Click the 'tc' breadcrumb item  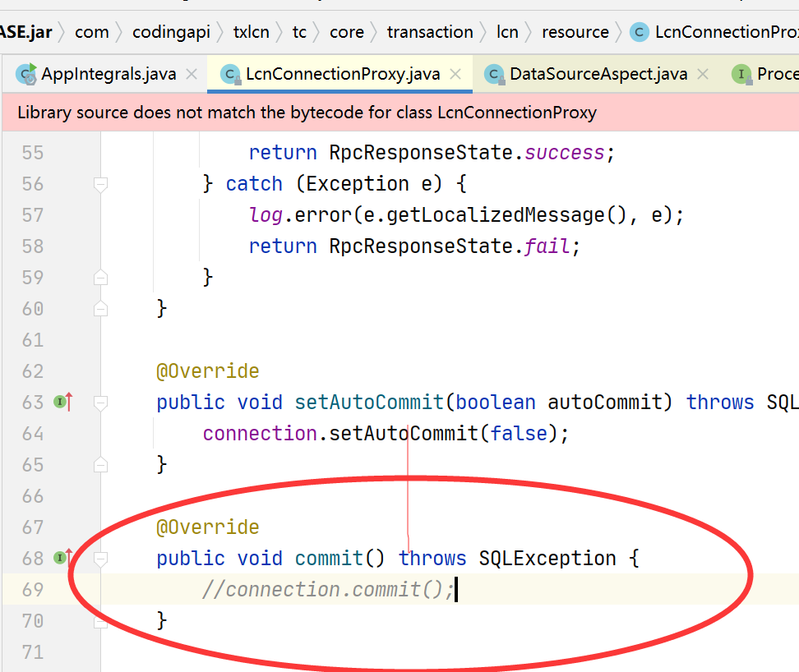(299, 32)
